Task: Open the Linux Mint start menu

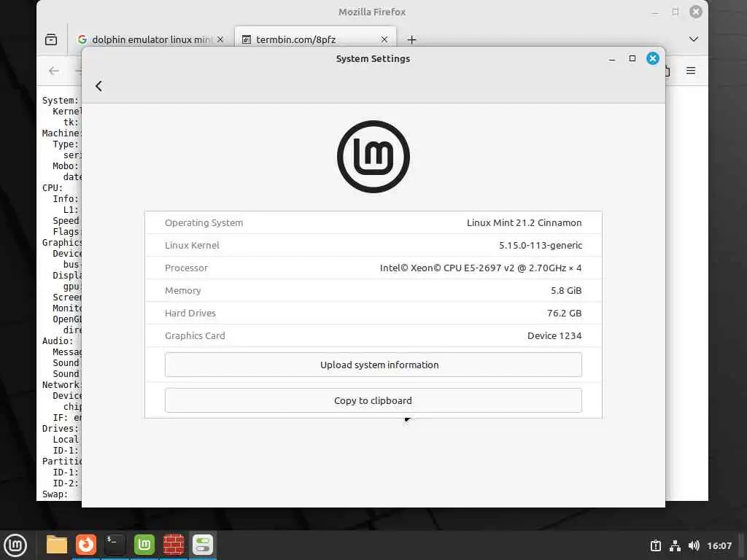Action: pyautogui.click(x=15, y=545)
